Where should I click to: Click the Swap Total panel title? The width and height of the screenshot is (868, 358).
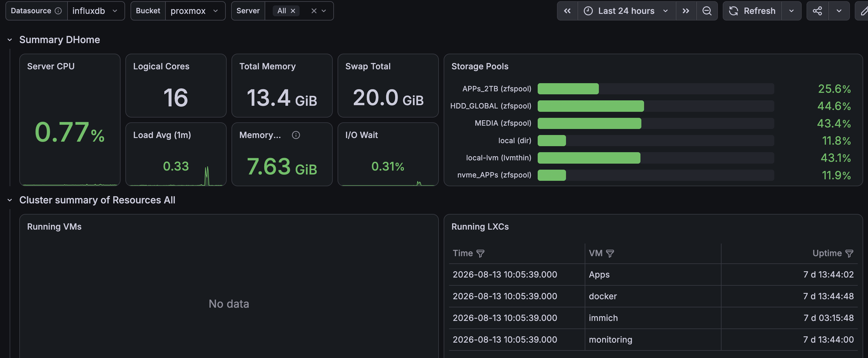(368, 66)
